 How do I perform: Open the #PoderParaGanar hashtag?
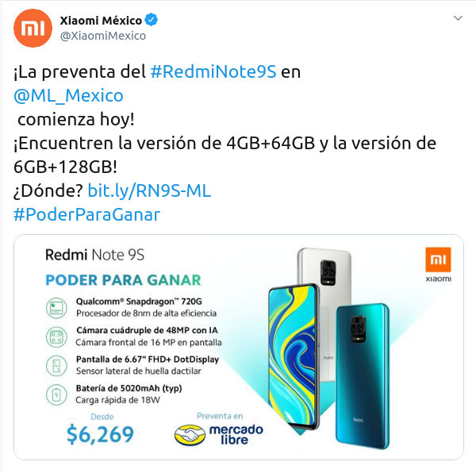[x=86, y=214]
